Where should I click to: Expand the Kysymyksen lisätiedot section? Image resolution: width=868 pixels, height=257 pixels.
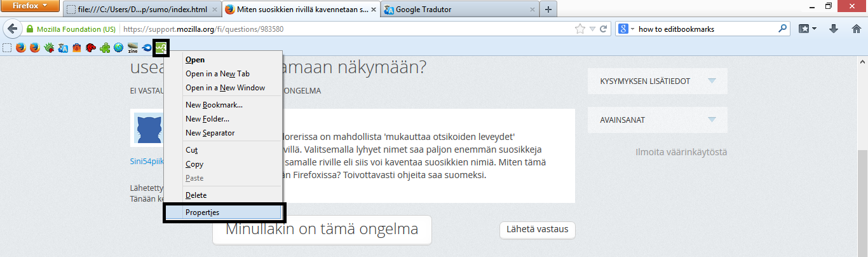[x=657, y=81]
